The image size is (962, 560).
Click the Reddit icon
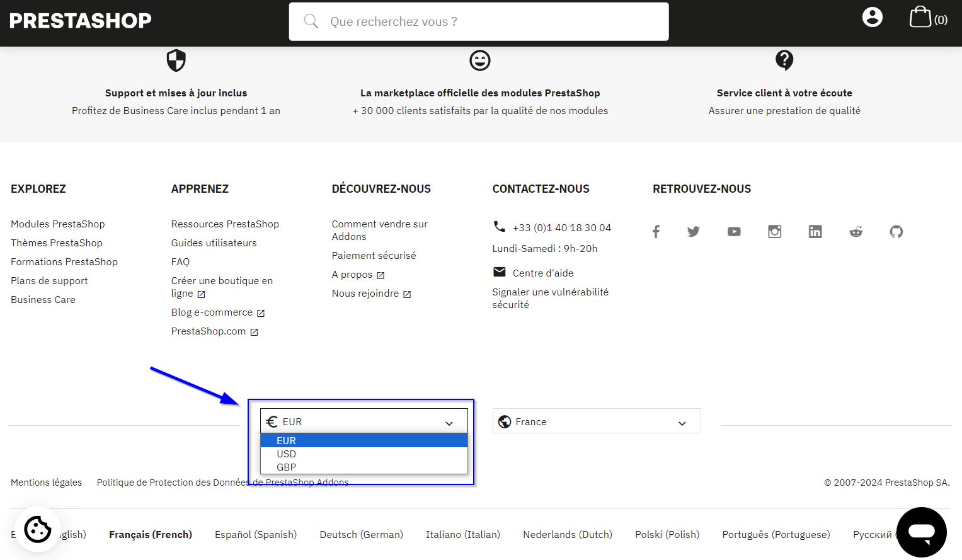point(856,232)
